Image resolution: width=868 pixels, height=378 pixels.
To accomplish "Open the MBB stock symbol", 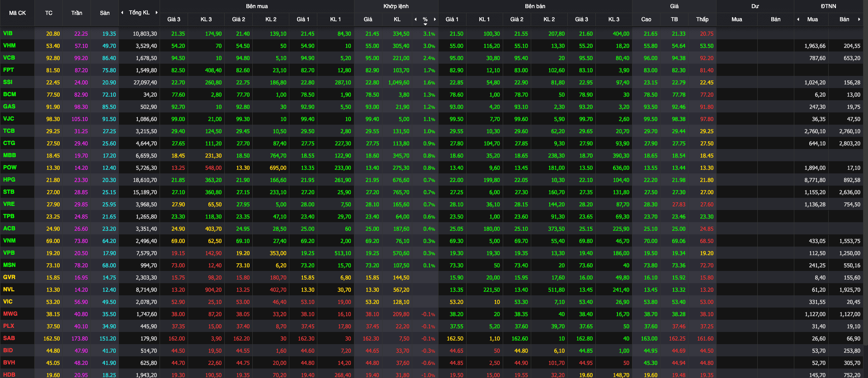I will [9, 155].
